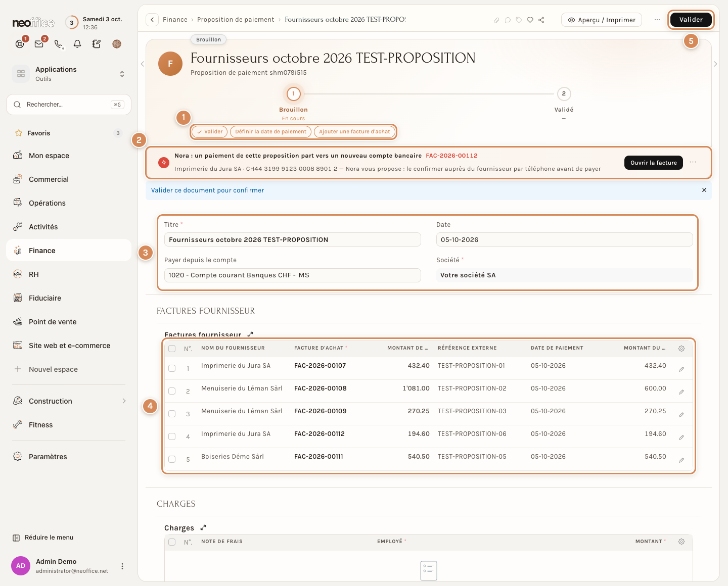Screen dimensions: 728x586
Task: Expand the Charges table to fullscreen
Action: click(x=203, y=527)
